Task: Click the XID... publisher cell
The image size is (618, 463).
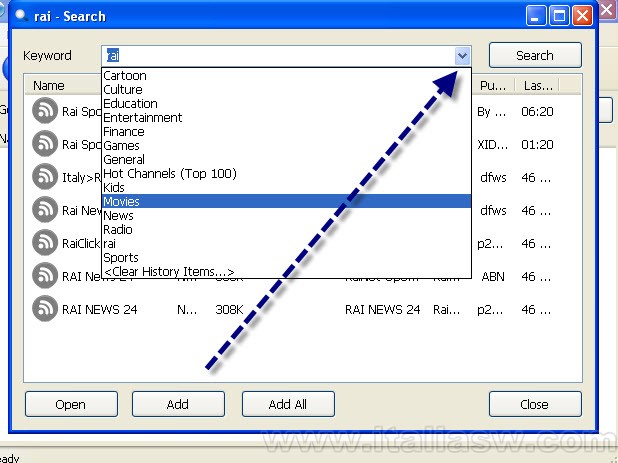Action: (x=492, y=144)
